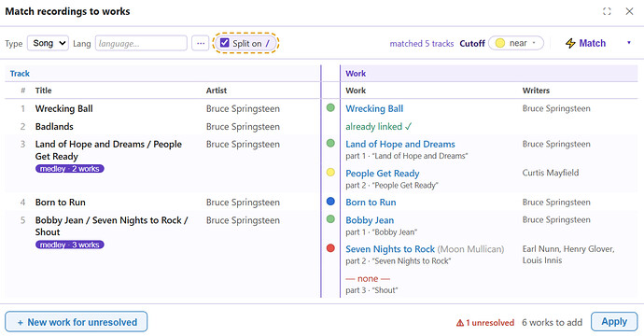Open the People Get Ready work link

(x=383, y=174)
